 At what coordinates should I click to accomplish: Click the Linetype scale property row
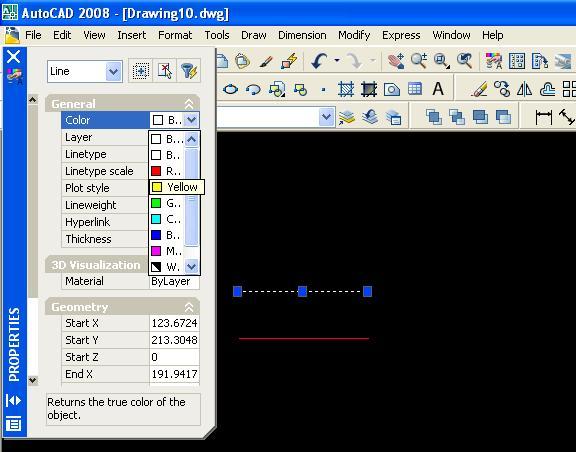pyautogui.click(x=105, y=171)
